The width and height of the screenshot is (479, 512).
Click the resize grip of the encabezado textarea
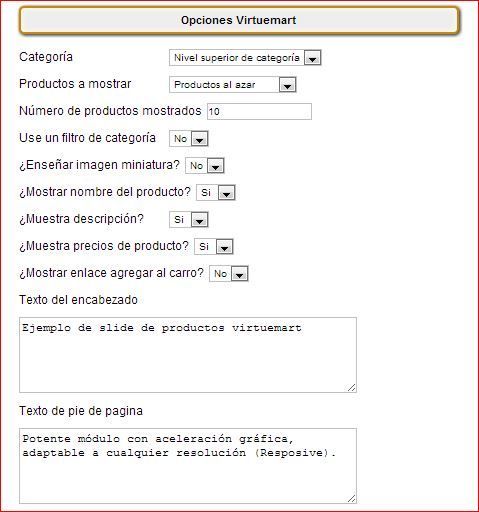click(x=351, y=387)
